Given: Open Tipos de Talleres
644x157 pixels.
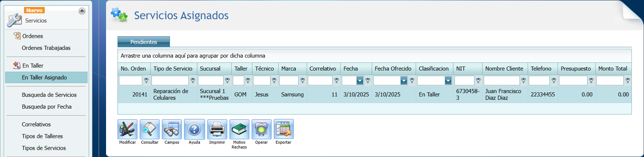Looking at the screenshot, I should click(42, 136).
